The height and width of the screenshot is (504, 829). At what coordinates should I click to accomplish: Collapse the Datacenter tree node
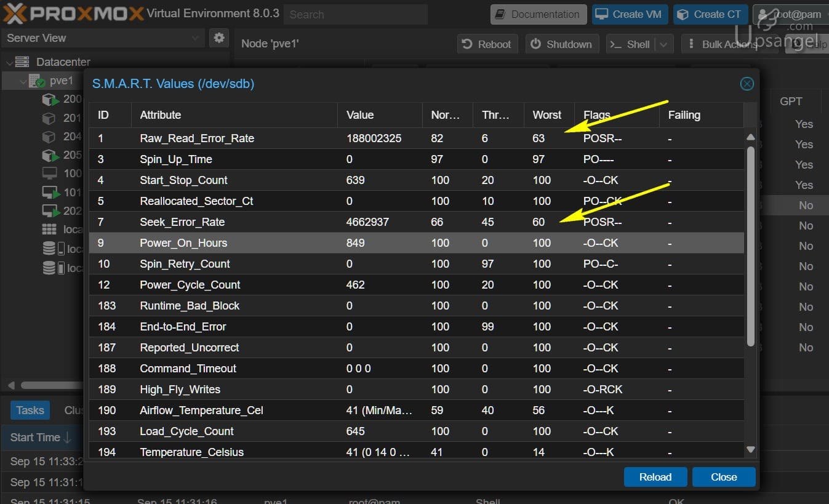[9, 62]
